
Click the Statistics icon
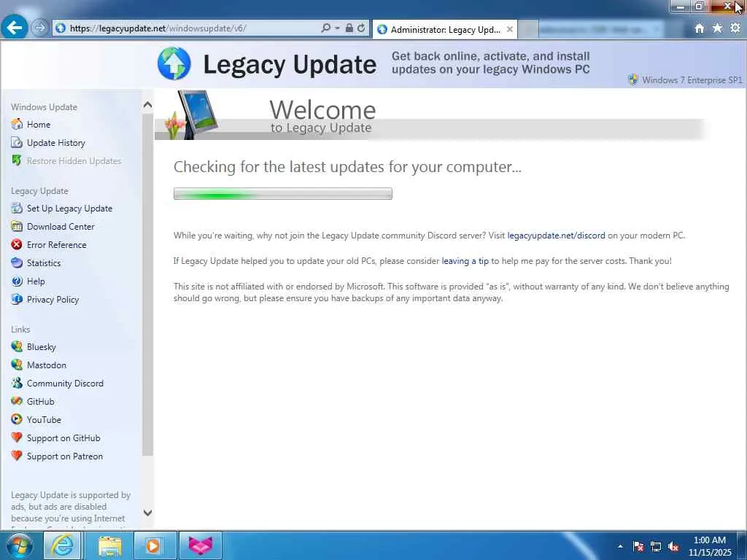click(x=17, y=262)
